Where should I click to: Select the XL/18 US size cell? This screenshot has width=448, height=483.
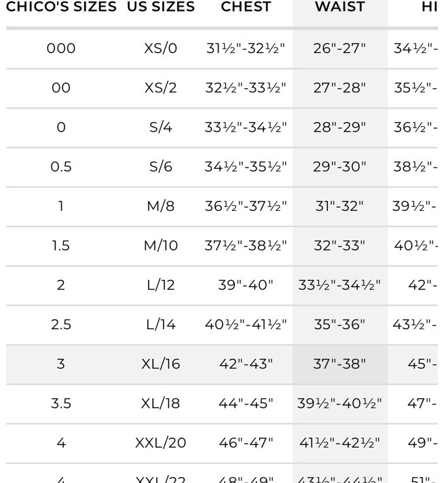pyautogui.click(x=161, y=404)
